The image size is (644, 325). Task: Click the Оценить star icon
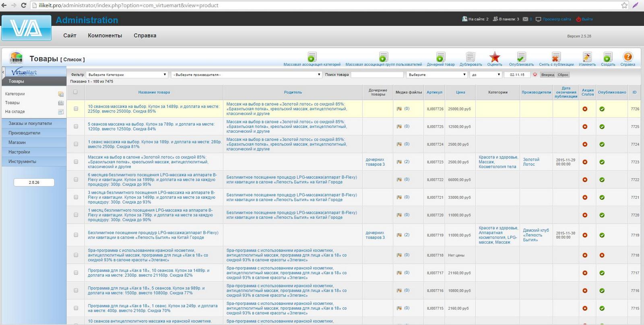(x=495, y=57)
